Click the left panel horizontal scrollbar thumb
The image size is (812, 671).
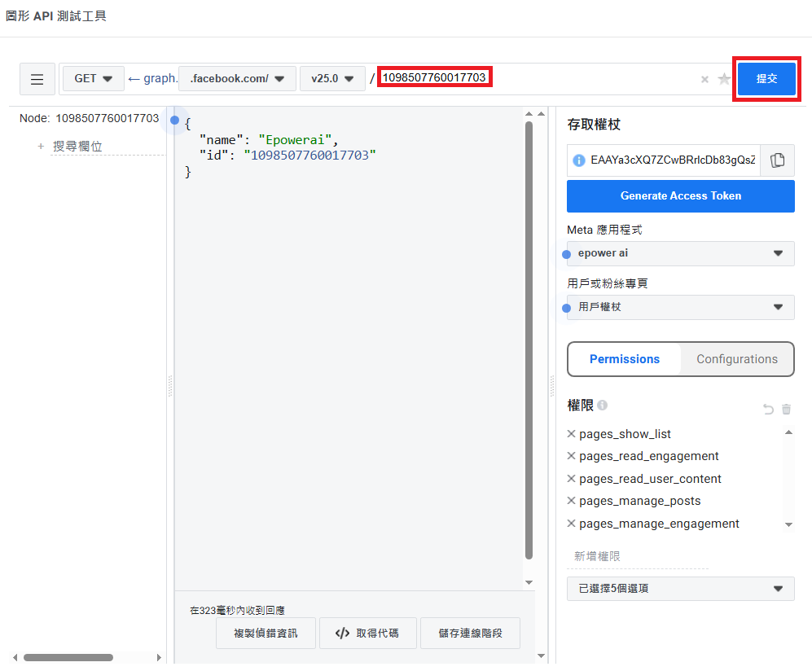click(x=68, y=657)
